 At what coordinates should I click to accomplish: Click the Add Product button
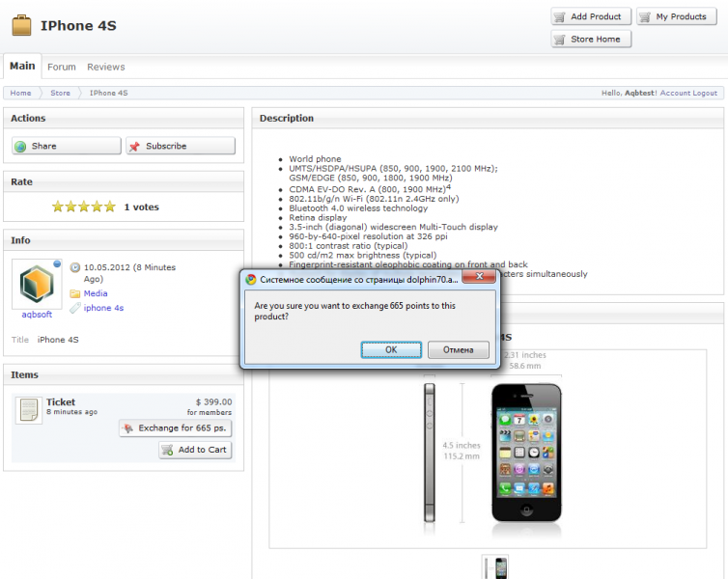click(x=591, y=16)
